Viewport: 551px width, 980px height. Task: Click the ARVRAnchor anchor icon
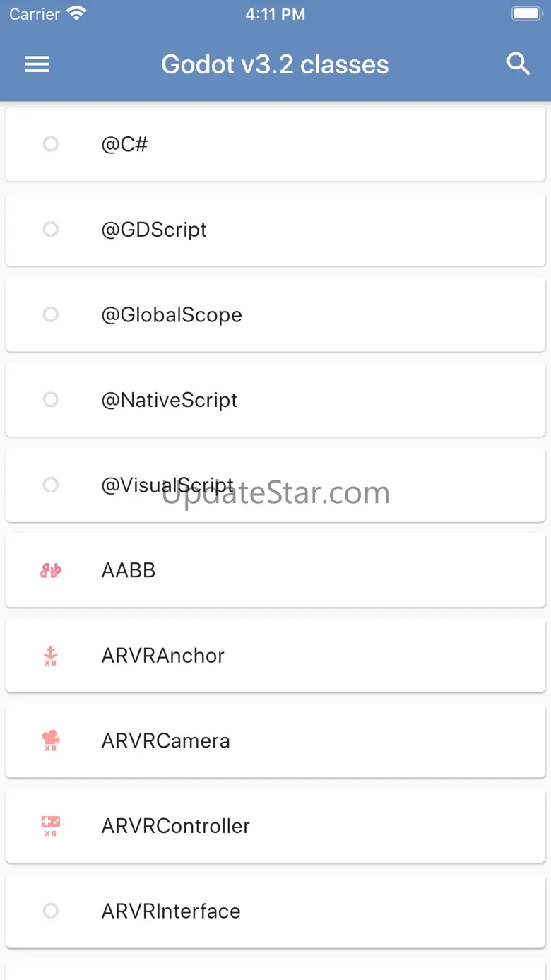click(50, 656)
